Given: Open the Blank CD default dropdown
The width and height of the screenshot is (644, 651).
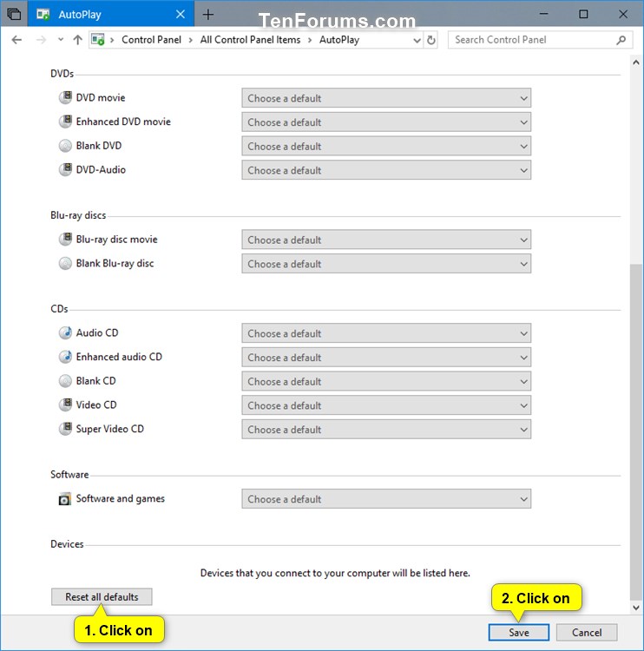Looking at the screenshot, I should tap(386, 382).
